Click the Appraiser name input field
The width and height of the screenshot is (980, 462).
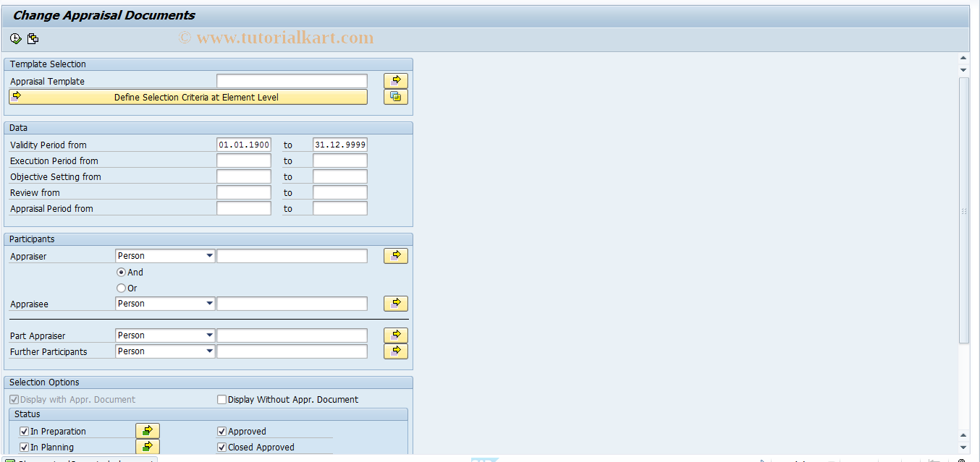click(292, 256)
